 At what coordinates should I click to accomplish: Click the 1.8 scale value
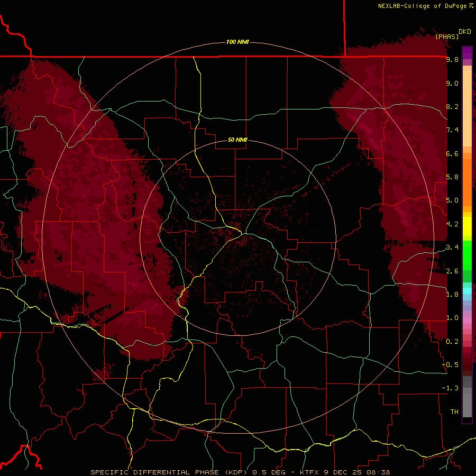tap(452, 295)
